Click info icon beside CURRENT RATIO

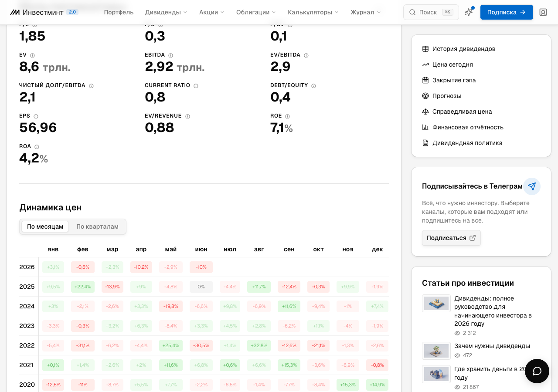coord(196,86)
